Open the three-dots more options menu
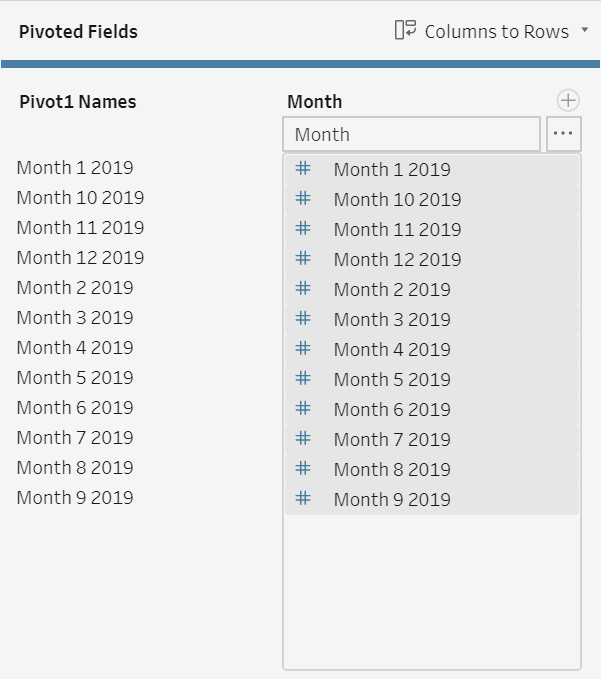The height and width of the screenshot is (679, 601). pyautogui.click(x=563, y=134)
